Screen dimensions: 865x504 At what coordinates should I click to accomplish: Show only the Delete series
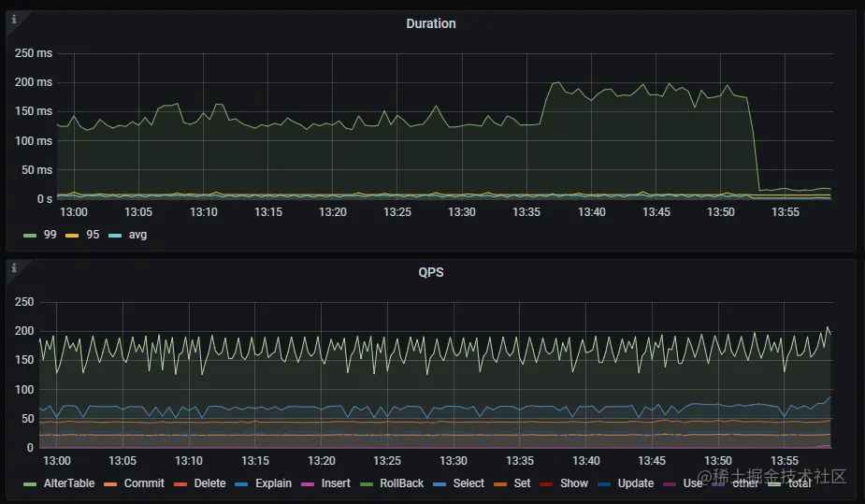(209, 483)
